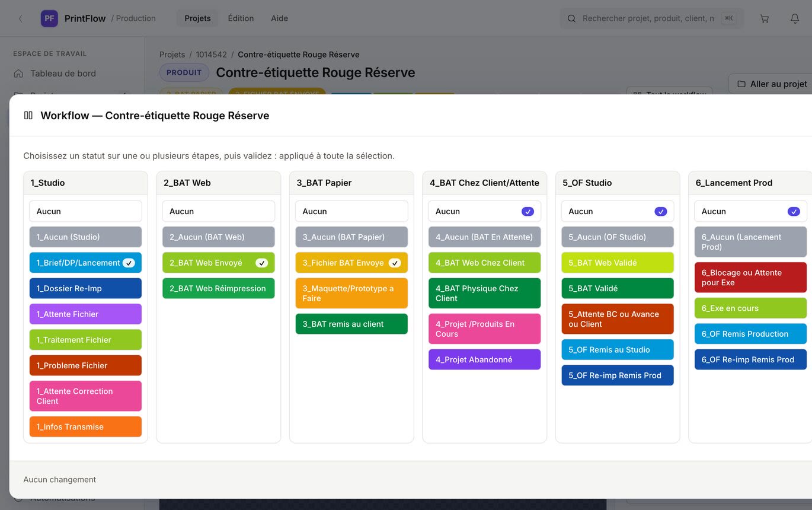Choose green status 2_BAT Web Envoyé
812x510 pixels.
pyautogui.click(x=219, y=263)
